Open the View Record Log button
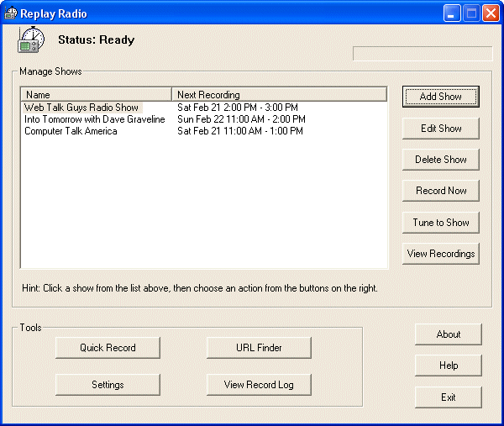The width and height of the screenshot is (504, 426). pos(259,385)
